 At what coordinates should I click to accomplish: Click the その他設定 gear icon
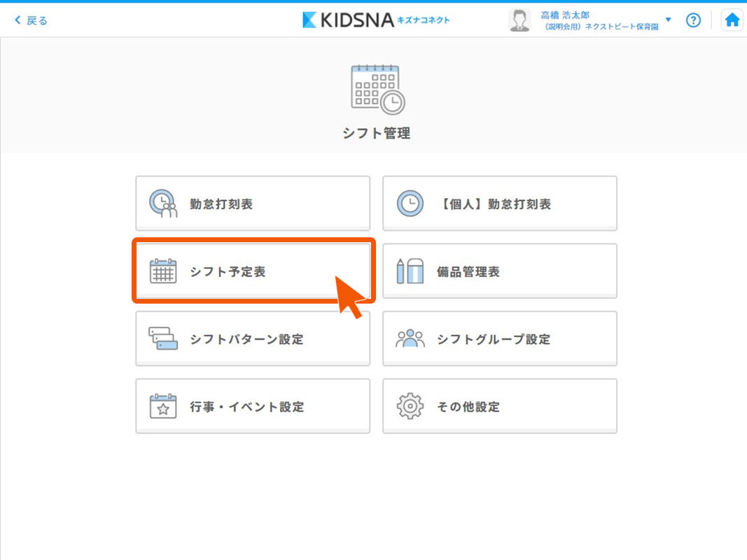coord(410,407)
